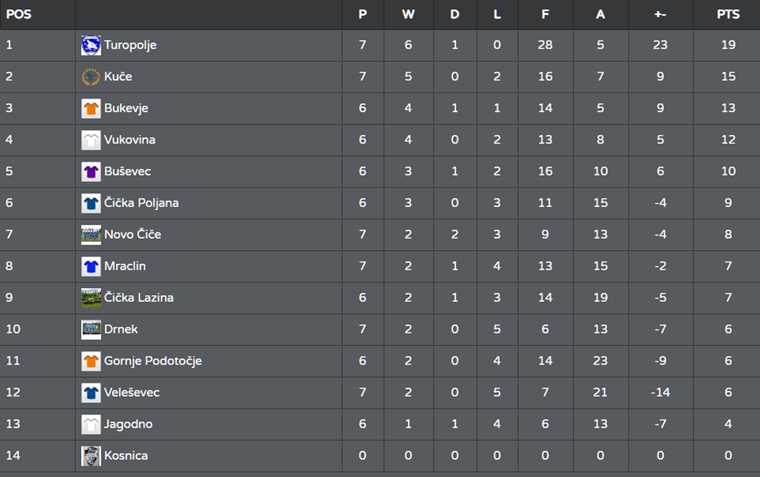Click the white jersey icon beside Vukovina
The image size is (760, 477).
[91, 140]
